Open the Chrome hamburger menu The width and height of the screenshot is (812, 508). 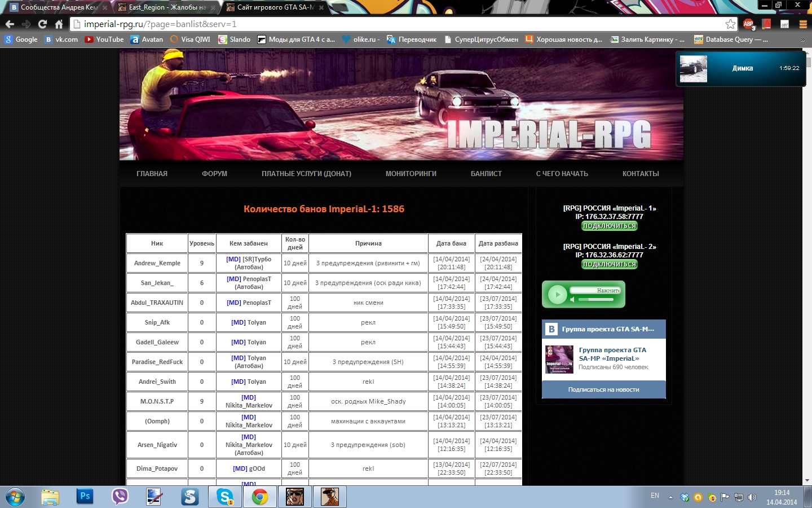click(x=803, y=24)
